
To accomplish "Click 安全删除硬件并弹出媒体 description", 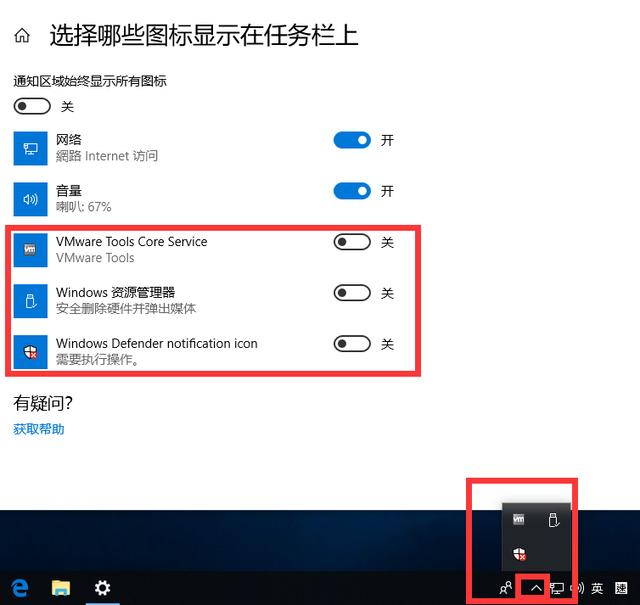I will click(126, 308).
